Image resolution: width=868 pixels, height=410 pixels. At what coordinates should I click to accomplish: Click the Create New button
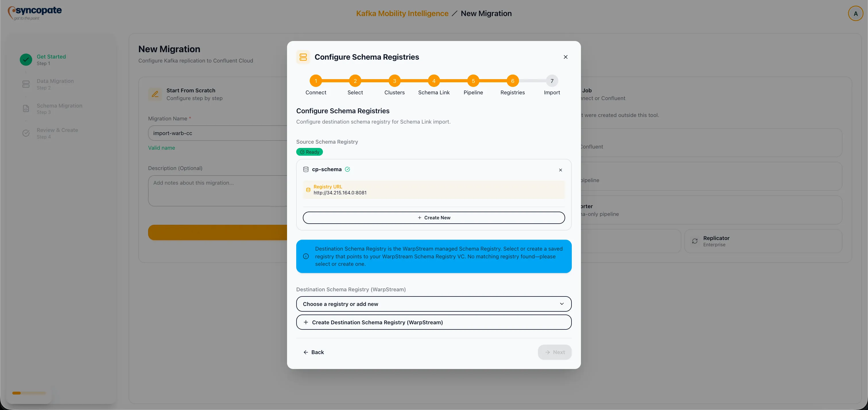434,217
